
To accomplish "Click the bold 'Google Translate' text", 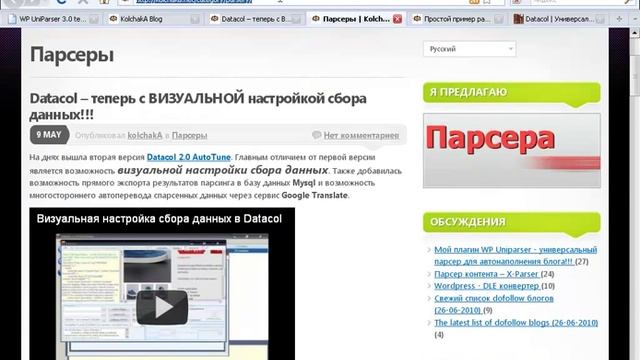I will (x=315, y=195).
